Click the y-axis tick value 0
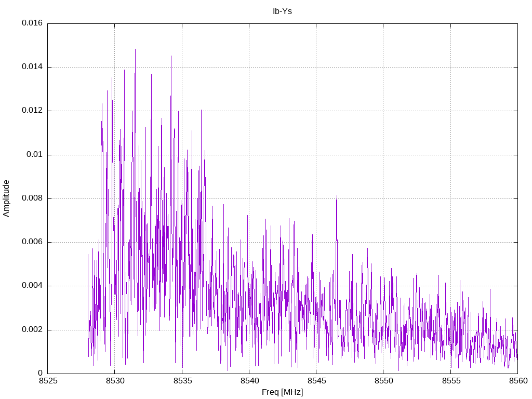The height and width of the screenshot is (399, 532). click(41, 373)
